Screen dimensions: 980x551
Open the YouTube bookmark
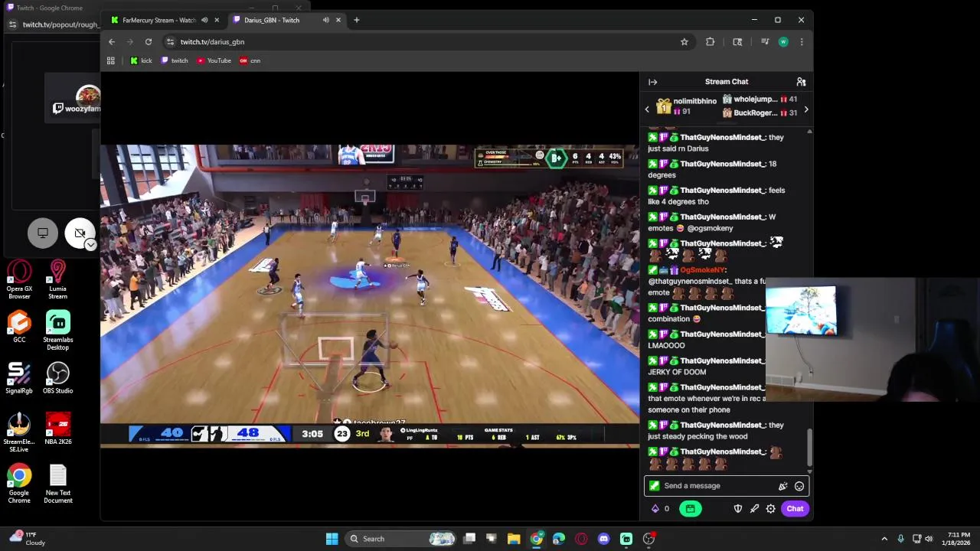(214, 60)
